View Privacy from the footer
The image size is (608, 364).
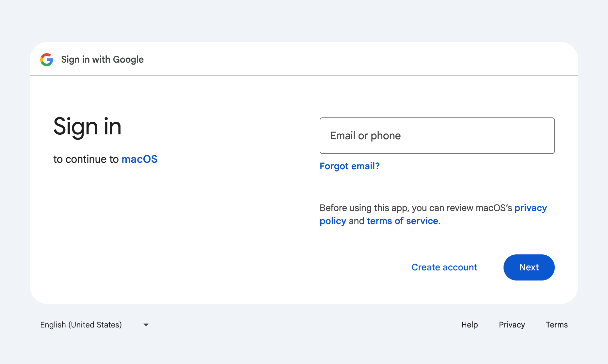tap(511, 325)
